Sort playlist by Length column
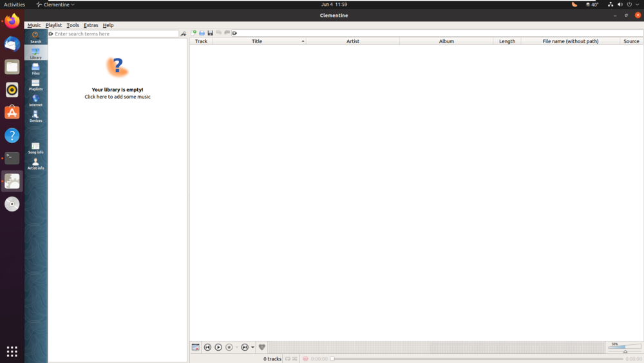644x363 pixels. [507, 41]
